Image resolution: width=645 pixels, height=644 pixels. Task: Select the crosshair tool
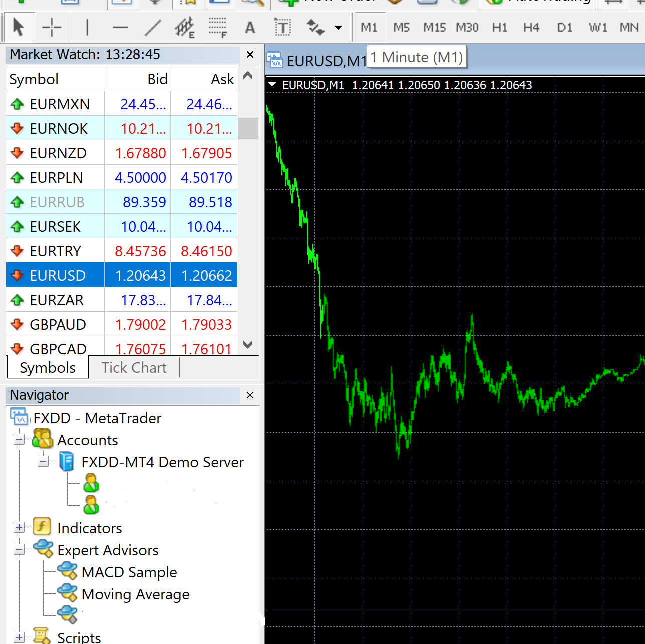tap(52, 27)
